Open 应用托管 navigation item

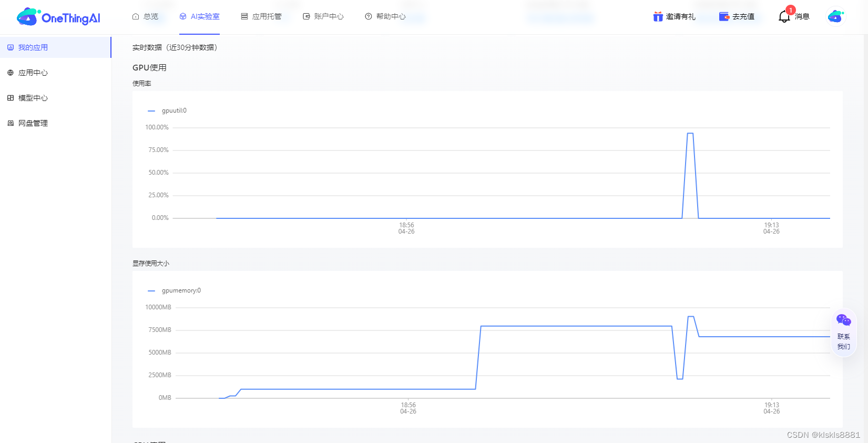[x=261, y=16]
